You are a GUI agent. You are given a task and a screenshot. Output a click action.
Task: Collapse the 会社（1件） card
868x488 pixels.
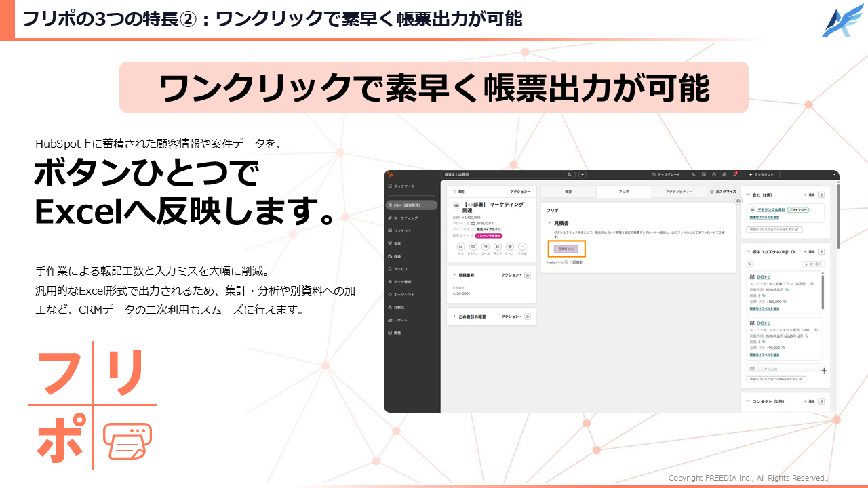coord(748,195)
